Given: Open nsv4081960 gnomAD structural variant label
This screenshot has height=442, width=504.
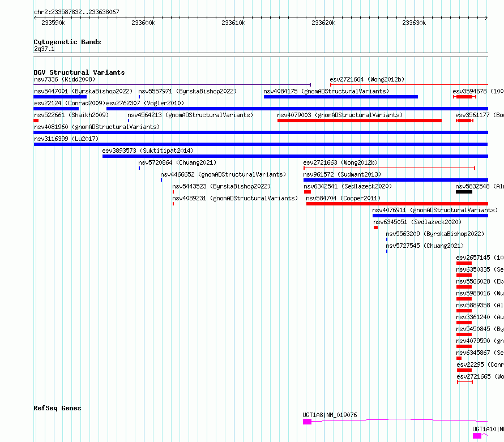Looking at the screenshot, I should [97, 127].
